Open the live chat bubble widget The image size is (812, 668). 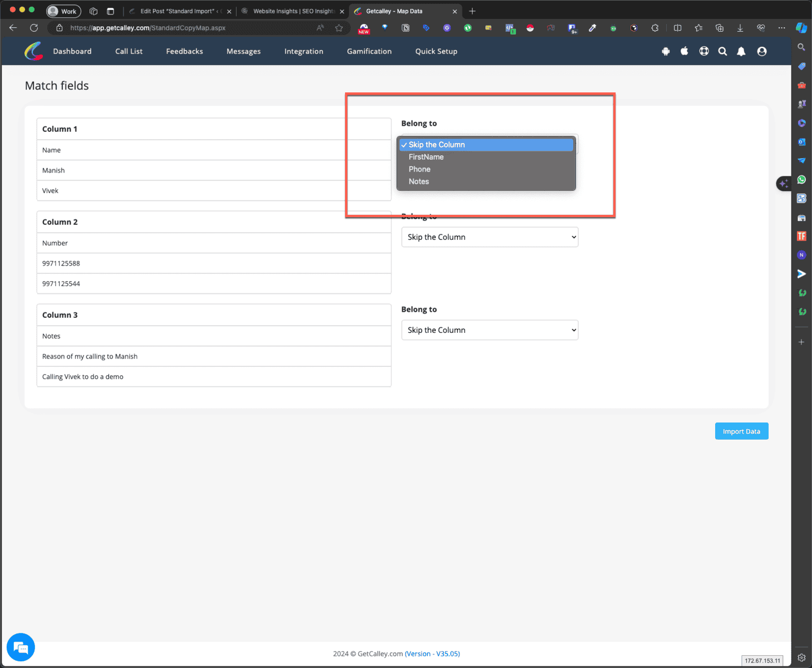click(21, 647)
